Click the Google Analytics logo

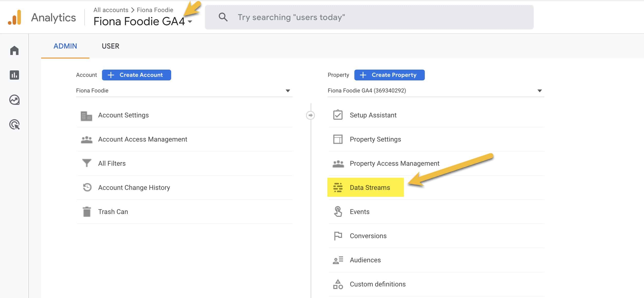pos(14,17)
